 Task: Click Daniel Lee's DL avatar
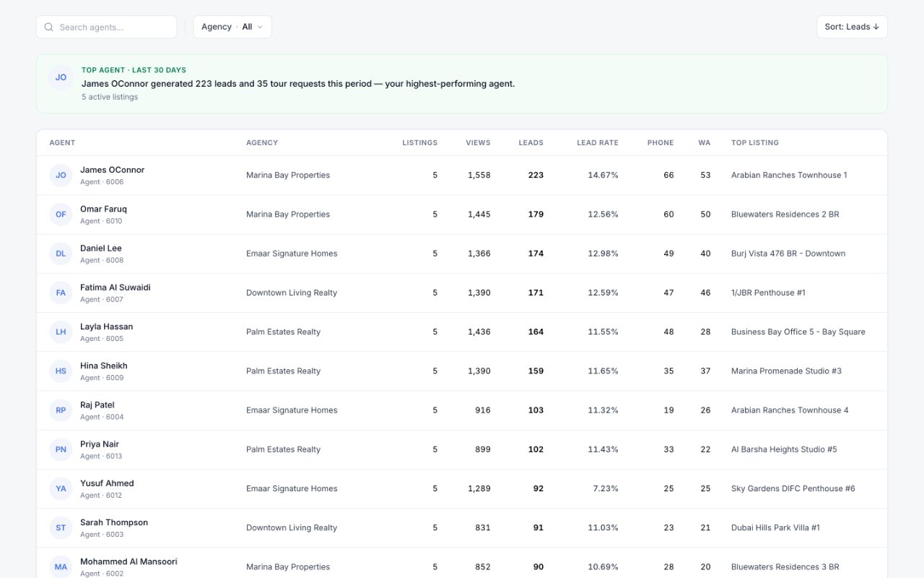(x=61, y=254)
